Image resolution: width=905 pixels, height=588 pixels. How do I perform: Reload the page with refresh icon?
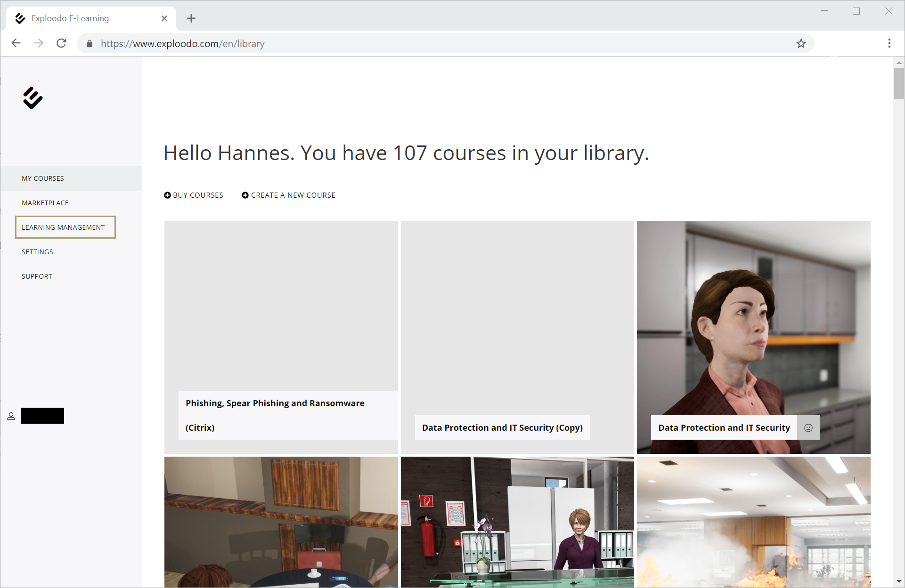click(x=61, y=43)
